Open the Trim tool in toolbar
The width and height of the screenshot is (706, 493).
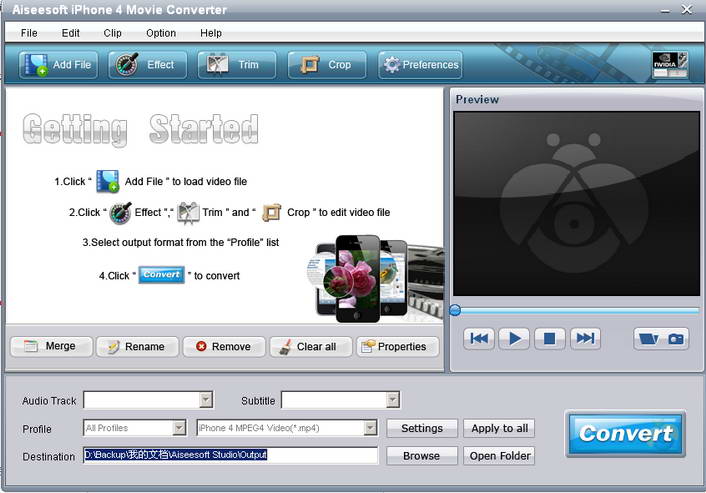pos(237,65)
